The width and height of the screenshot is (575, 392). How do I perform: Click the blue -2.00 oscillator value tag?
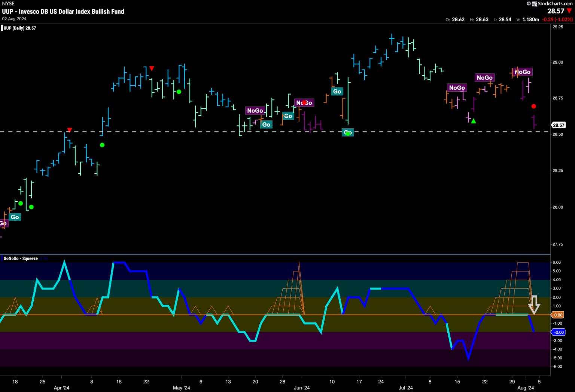click(558, 332)
